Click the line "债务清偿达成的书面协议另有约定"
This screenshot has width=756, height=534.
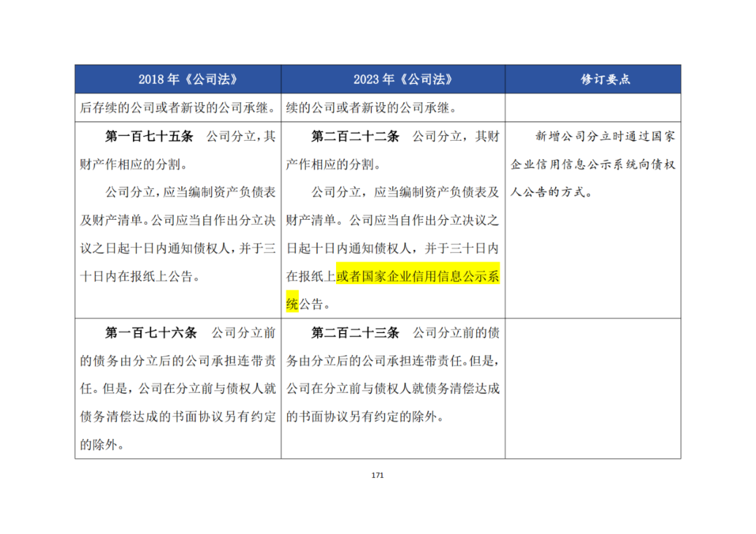point(178,416)
